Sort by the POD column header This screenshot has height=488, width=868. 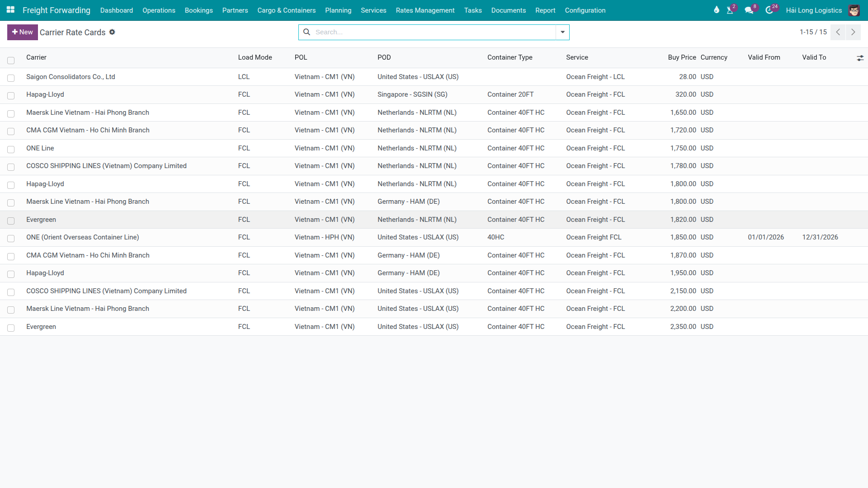384,57
